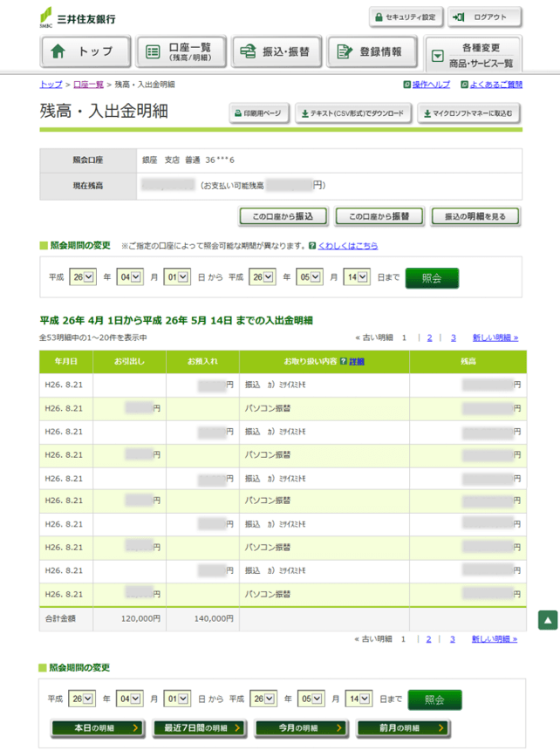Click transfer from this account button
560x750 pixels.
coord(283,216)
